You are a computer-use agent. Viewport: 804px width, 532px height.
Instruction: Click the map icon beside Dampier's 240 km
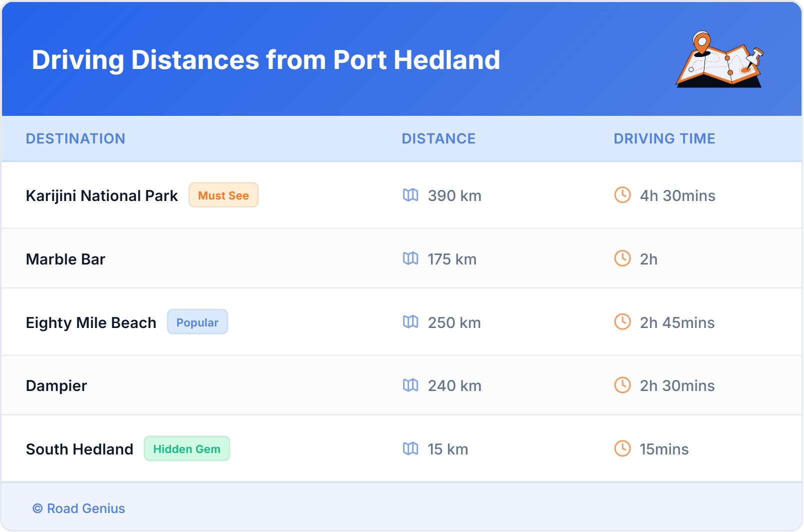[x=410, y=385]
